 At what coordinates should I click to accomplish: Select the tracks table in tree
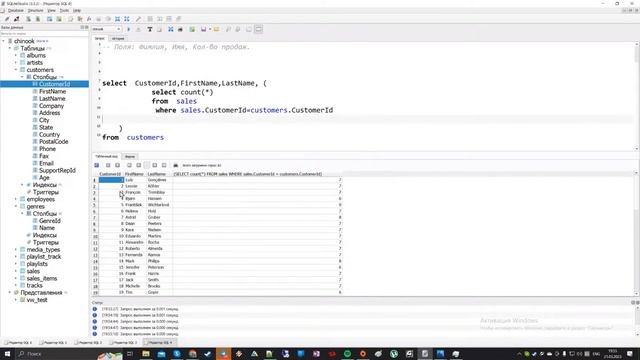[34, 286]
